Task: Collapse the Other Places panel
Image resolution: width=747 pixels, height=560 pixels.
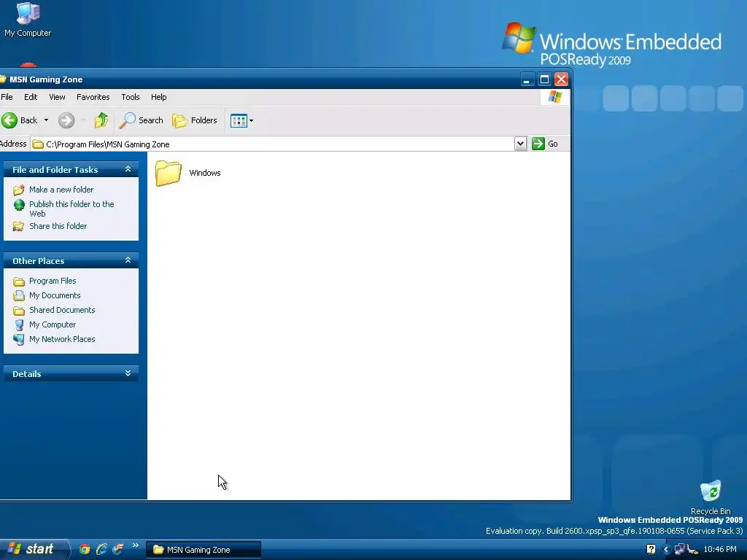Action: pyautogui.click(x=128, y=260)
